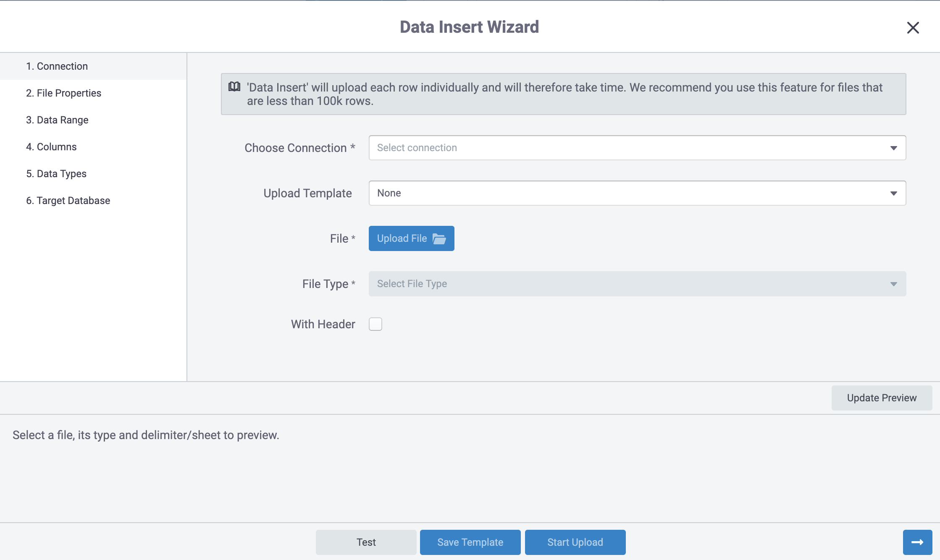
Task: Click the Test button
Action: pos(366,542)
